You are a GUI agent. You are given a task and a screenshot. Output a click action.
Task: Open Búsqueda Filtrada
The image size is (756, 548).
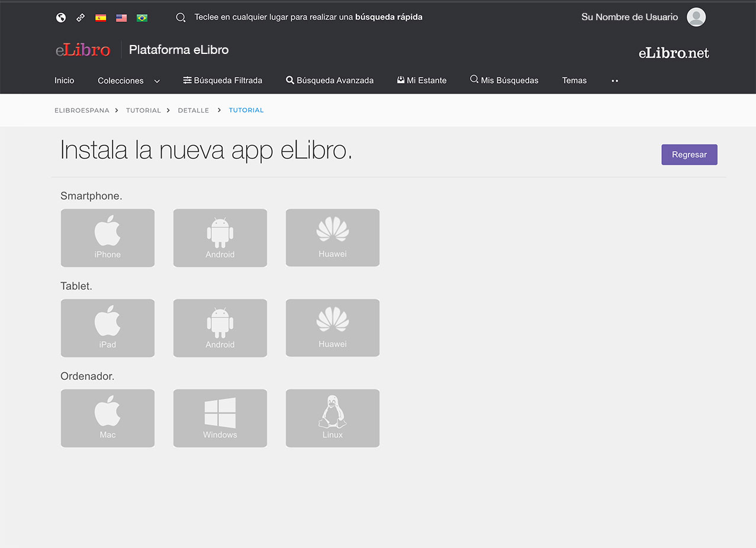[x=223, y=81]
